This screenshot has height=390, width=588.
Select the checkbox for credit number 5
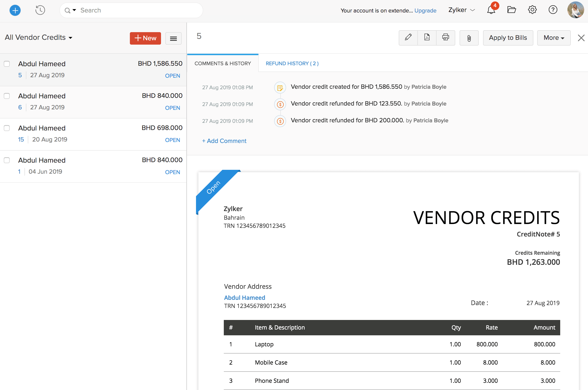[x=7, y=64]
